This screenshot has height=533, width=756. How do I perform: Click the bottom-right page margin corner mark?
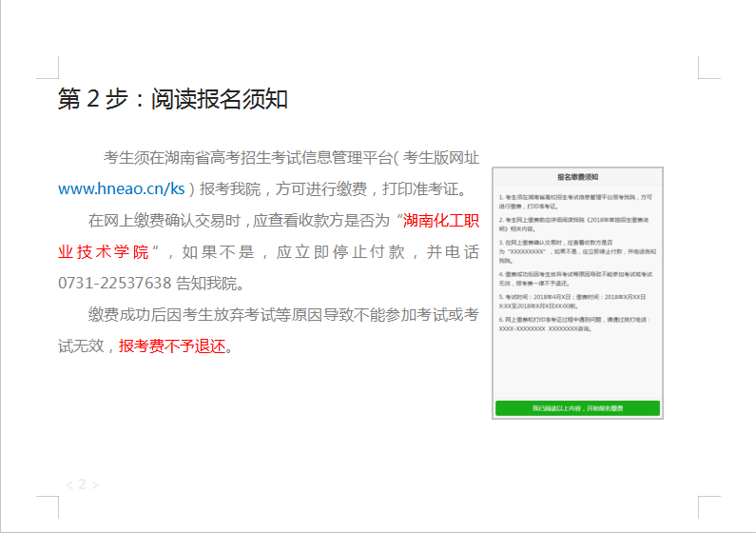coord(708,506)
